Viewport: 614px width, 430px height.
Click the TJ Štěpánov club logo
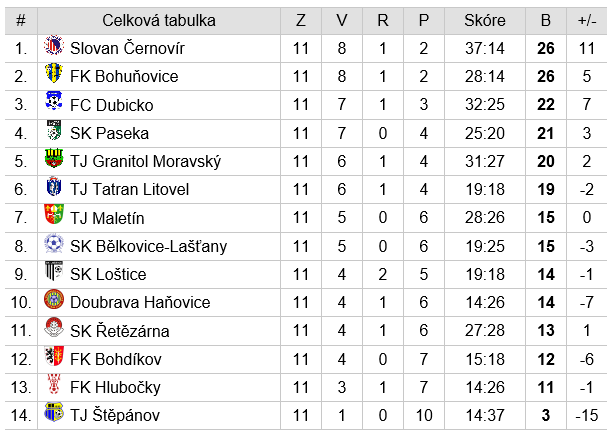(54, 412)
